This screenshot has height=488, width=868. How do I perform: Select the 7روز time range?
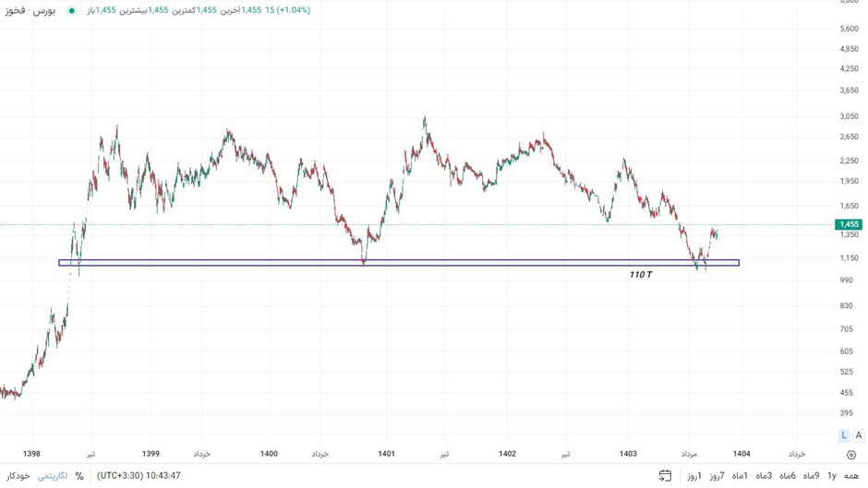pos(717,476)
